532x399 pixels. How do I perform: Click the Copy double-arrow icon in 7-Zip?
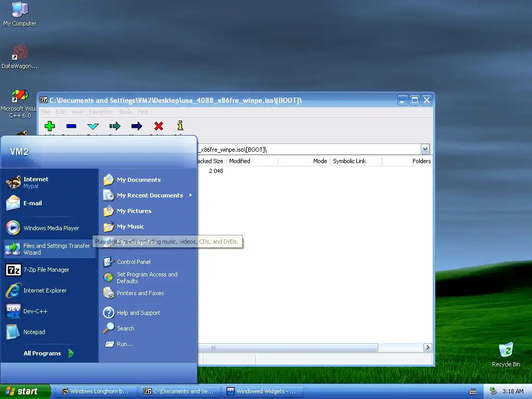tap(115, 126)
